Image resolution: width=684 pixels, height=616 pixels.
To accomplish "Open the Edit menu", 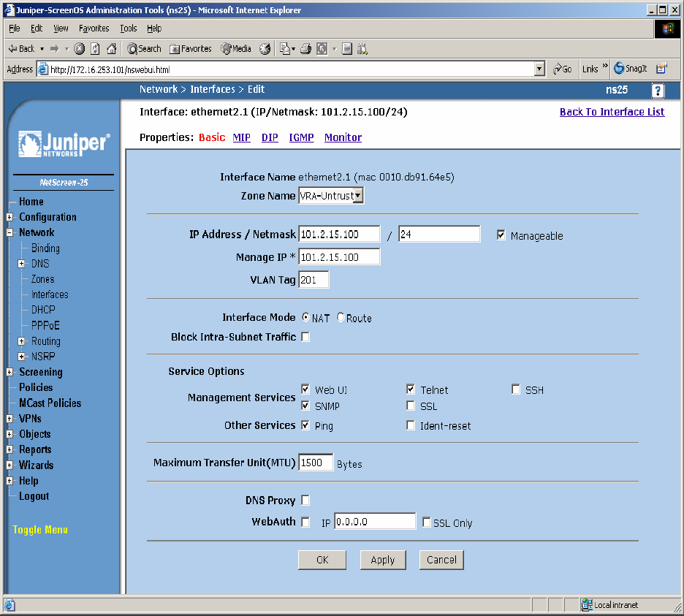I will pyautogui.click(x=37, y=28).
